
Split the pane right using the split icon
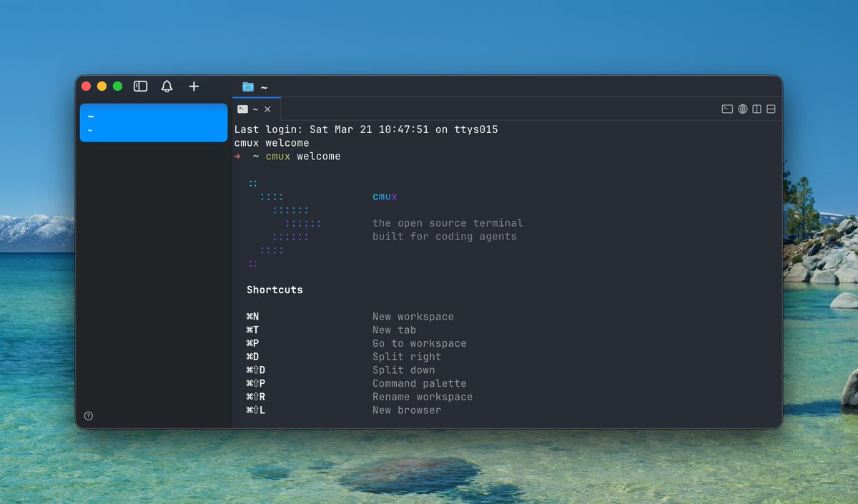click(757, 109)
